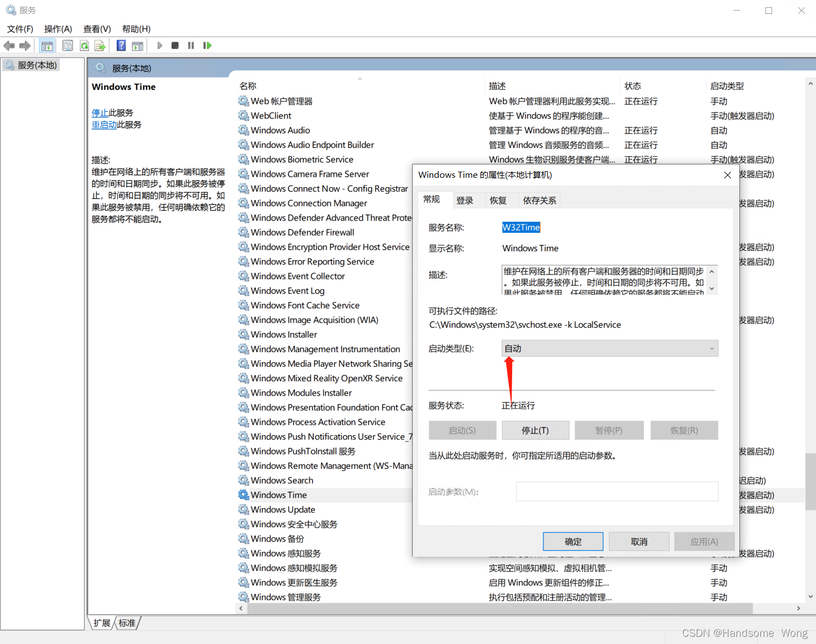Click the Export list toolbar icon
The image size is (816, 644).
[x=100, y=46]
